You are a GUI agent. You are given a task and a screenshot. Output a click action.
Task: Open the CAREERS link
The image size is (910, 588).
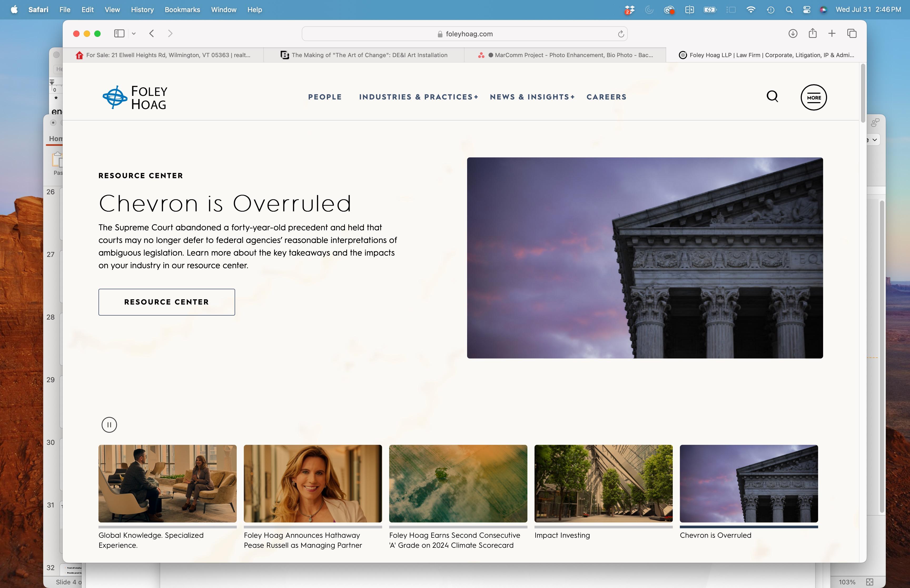606,97
